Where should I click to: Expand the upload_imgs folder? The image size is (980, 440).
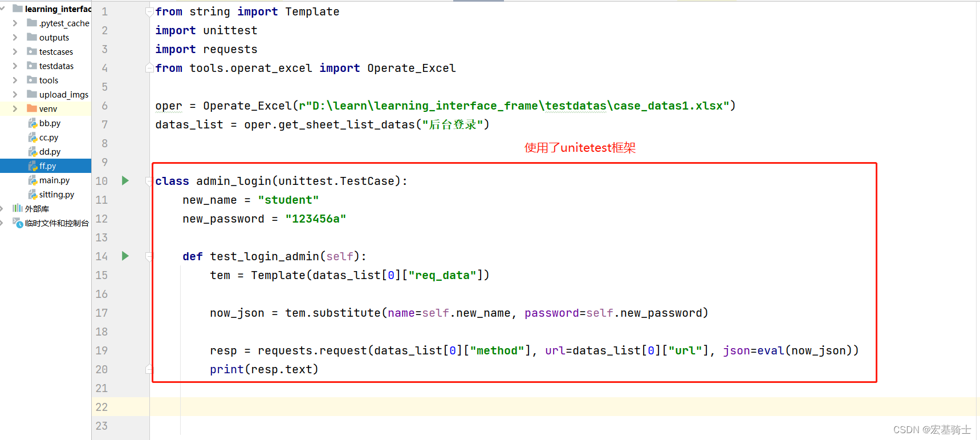tap(15, 95)
